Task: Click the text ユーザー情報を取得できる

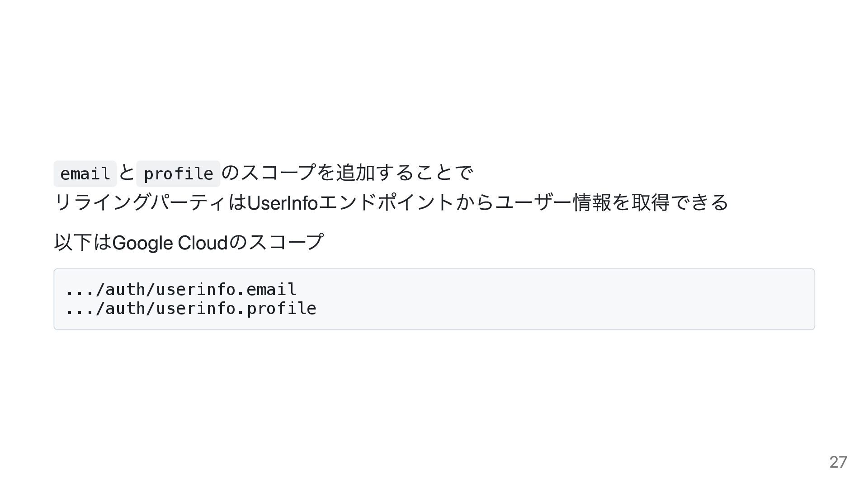Action: pyautogui.click(x=612, y=202)
